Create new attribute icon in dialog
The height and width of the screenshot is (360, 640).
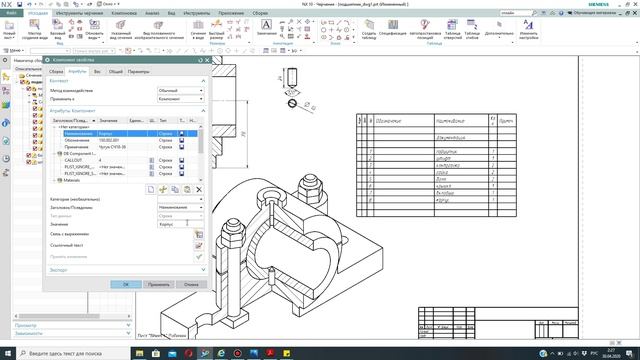[x=151, y=189]
